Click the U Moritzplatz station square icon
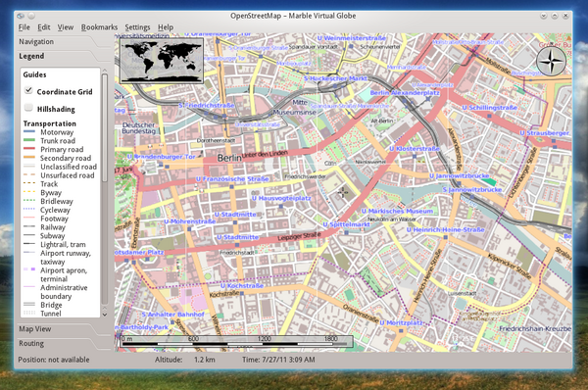This screenshot has width=588, height=390. click(x=401, y=331)
